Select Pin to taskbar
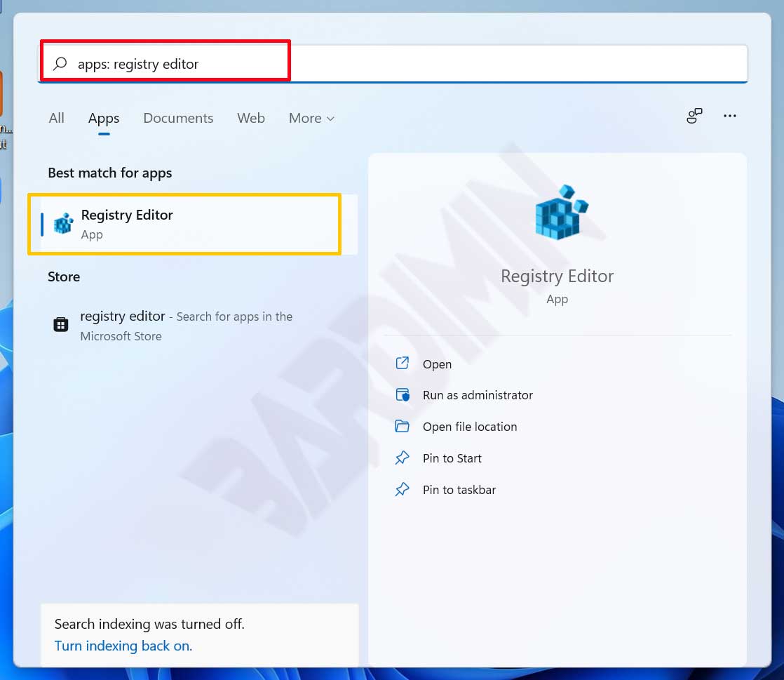 coord(459,490)
